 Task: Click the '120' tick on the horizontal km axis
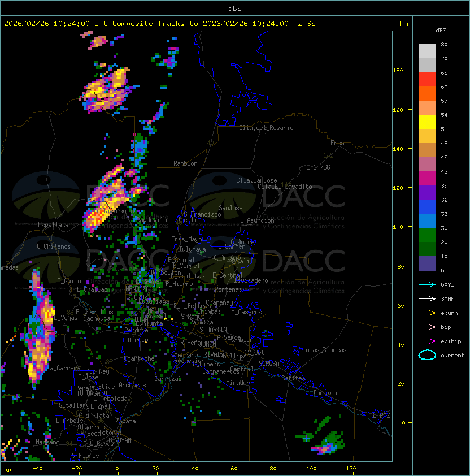coord(351,469)
